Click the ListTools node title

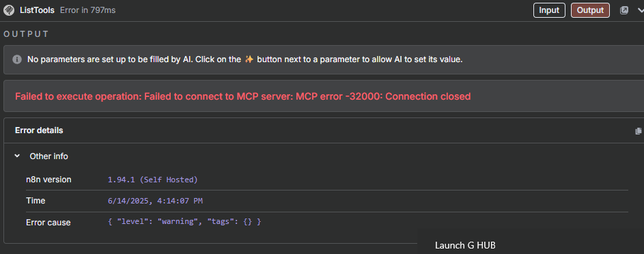[x=38, y=10]
